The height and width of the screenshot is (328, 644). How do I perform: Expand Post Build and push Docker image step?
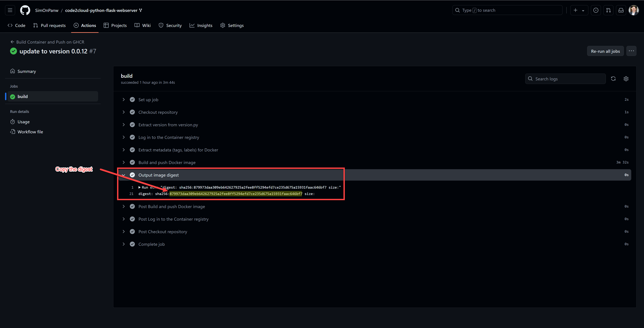tap(123, 206)
